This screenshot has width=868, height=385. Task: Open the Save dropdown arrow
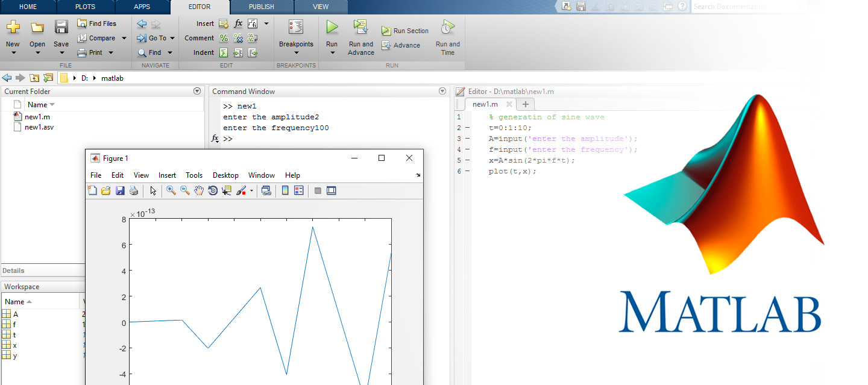click(61, 53)
